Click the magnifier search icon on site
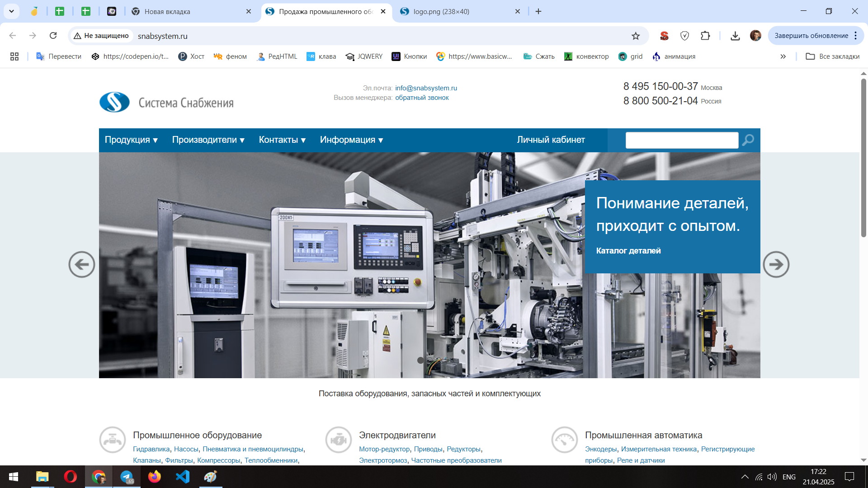This screenshot has width=868, height=488. click(x=748, y=140)
